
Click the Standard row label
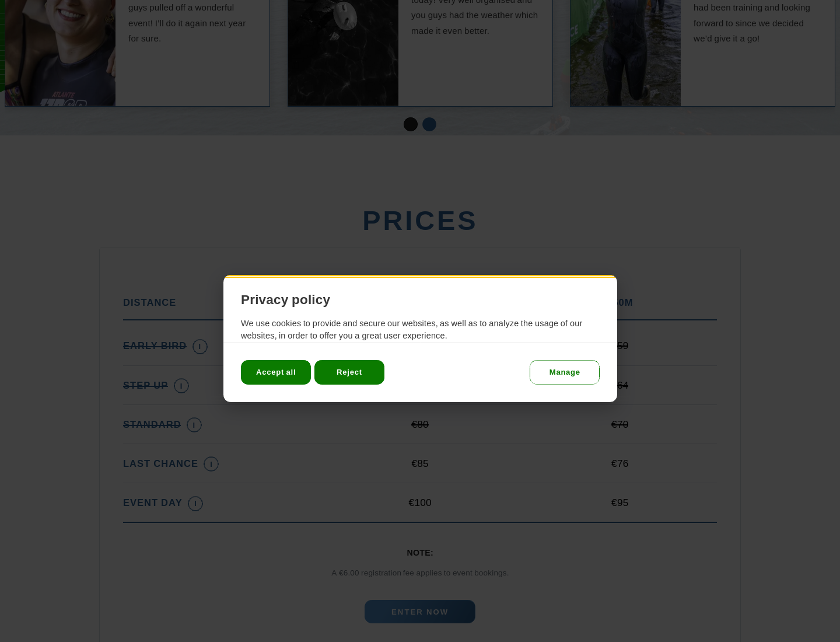[x=152, y=424]
